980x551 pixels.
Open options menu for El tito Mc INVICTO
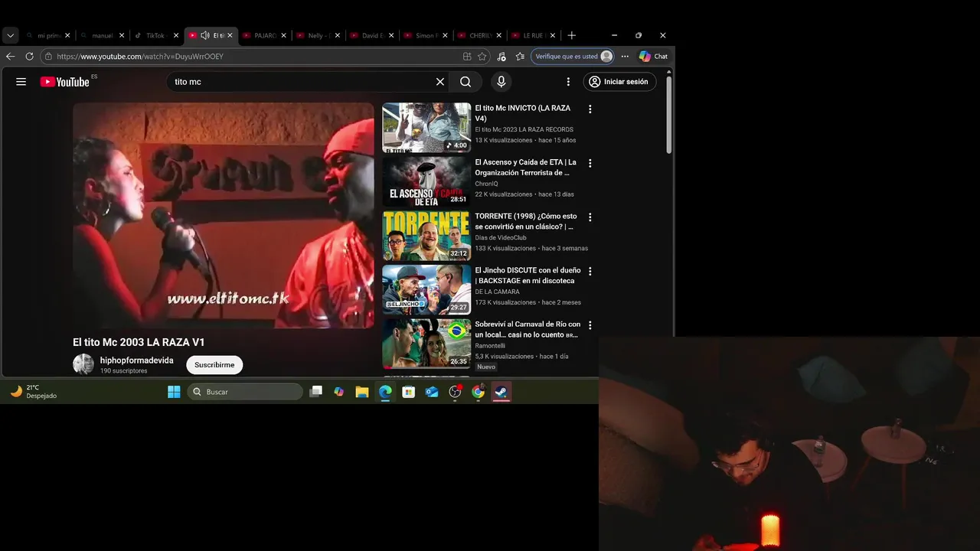(x=590, y=109)
